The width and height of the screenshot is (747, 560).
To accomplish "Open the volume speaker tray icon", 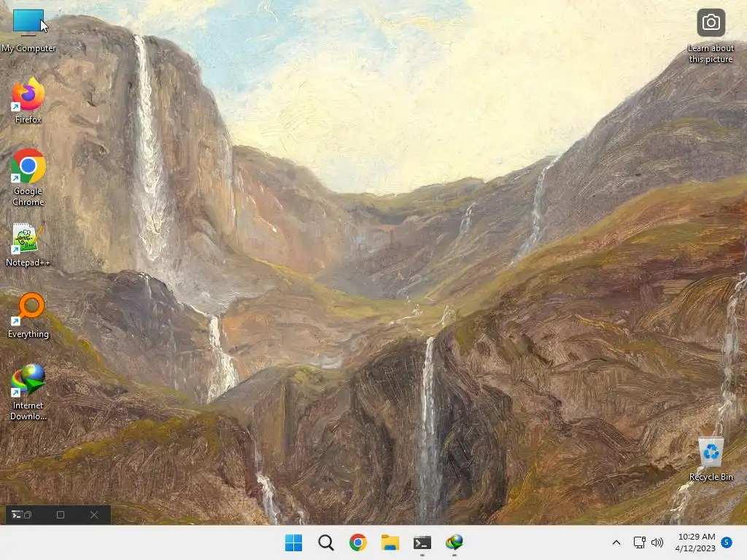I will point(657,542).
